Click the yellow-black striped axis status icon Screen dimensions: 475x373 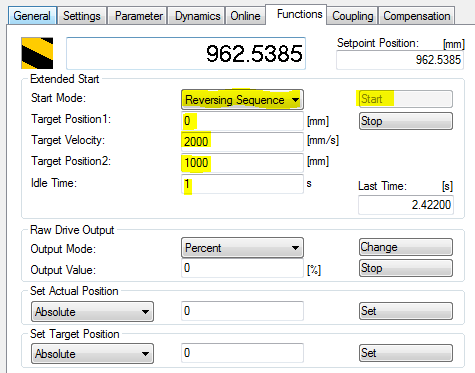tap(37, 53)
